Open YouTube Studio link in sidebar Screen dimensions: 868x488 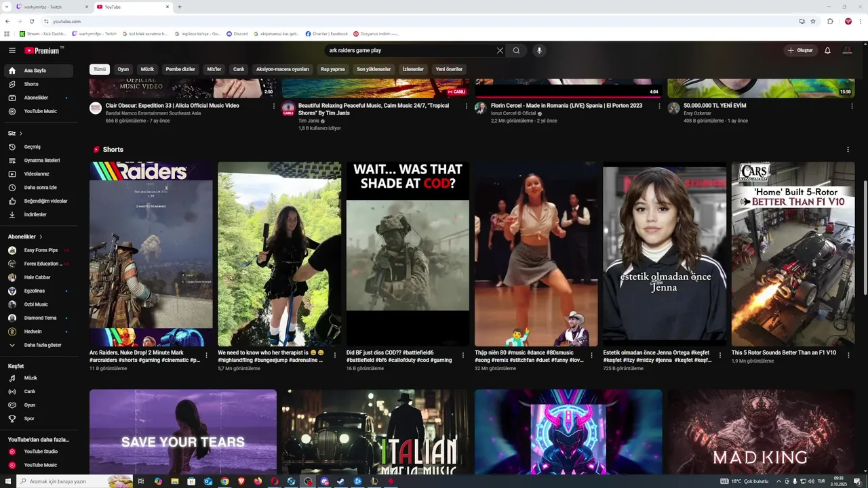(38, 451)
